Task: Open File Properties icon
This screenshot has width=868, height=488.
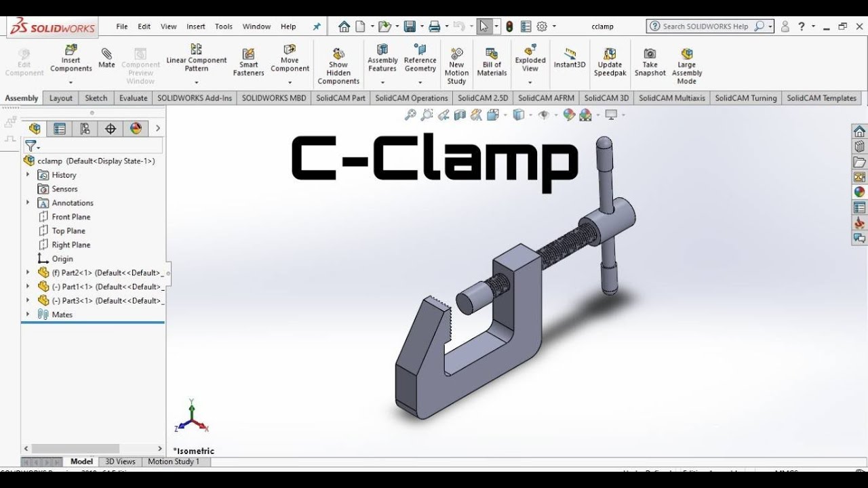Action: pyautogui.click(x=526, y=26)
